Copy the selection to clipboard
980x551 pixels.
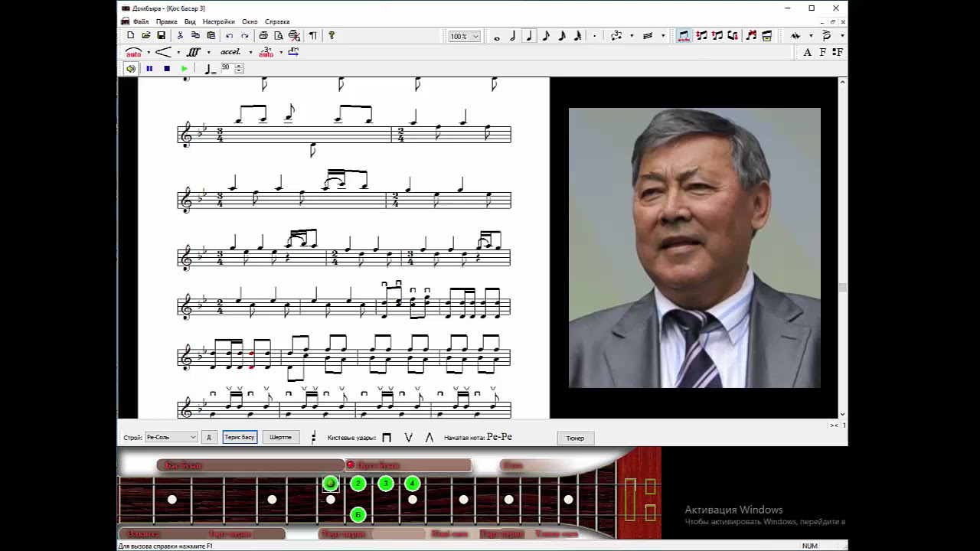[x=195, y=36]
